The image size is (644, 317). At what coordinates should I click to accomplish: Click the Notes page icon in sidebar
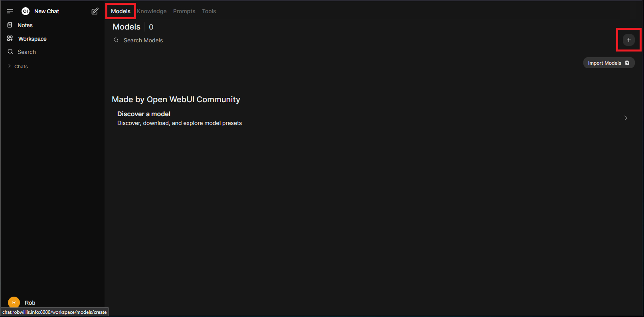(10, 25)
